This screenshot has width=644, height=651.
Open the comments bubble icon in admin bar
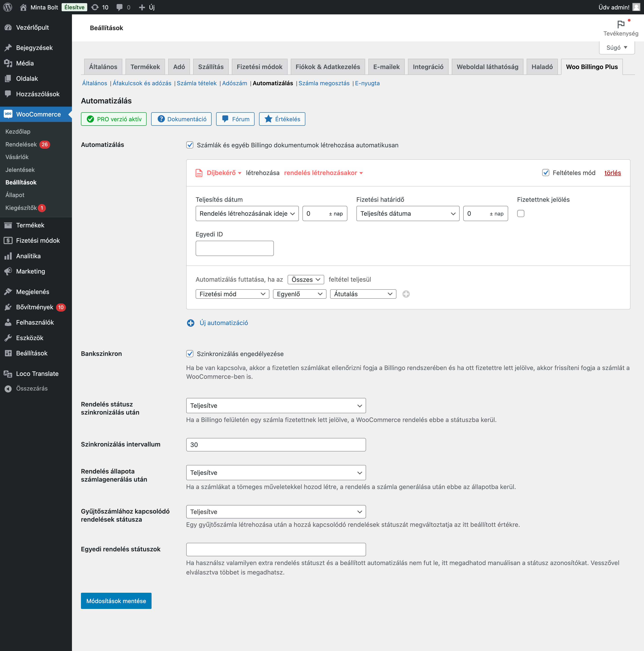119,7
